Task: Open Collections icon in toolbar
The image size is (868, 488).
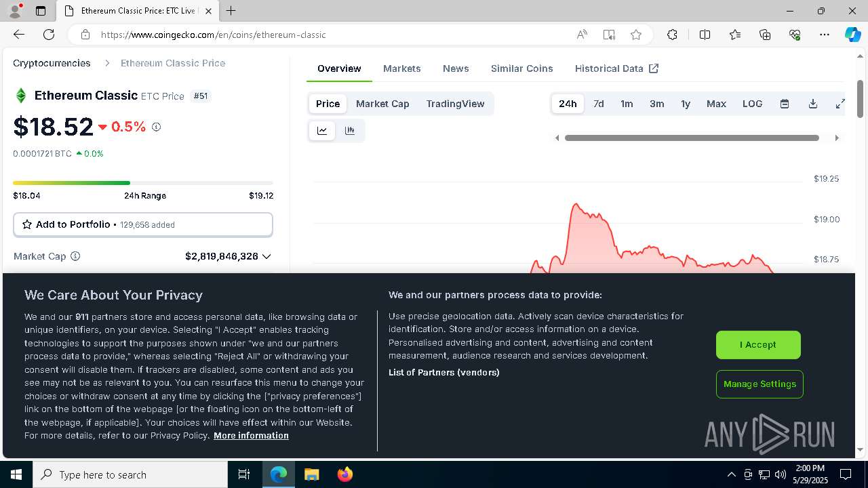Action: 765,35
